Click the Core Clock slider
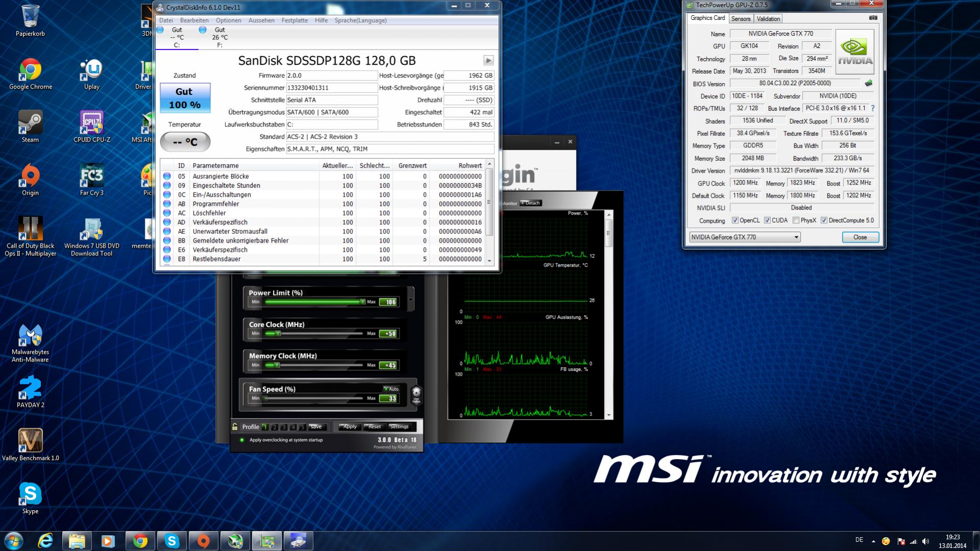 pyautogui.click(x=314, y=333)
